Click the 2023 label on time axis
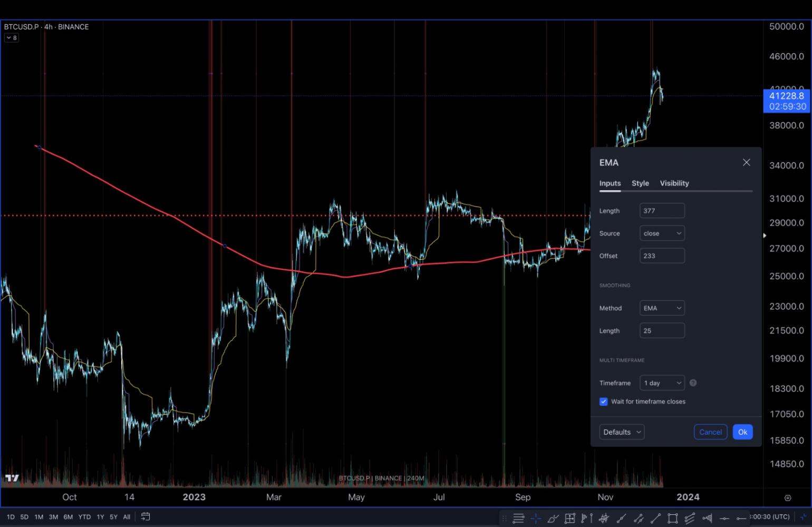Screen dimensions: 812x527 194,497
